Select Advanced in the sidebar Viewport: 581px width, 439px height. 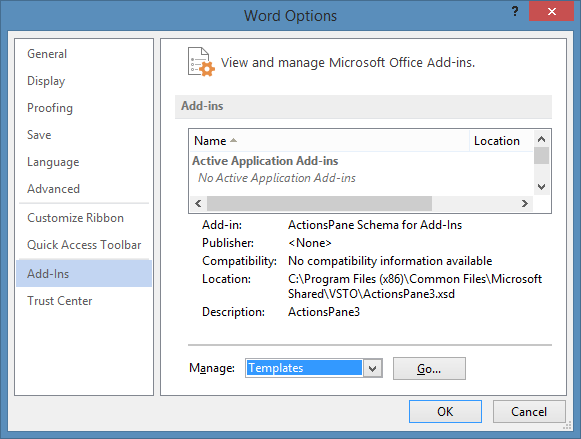(84, 189)
